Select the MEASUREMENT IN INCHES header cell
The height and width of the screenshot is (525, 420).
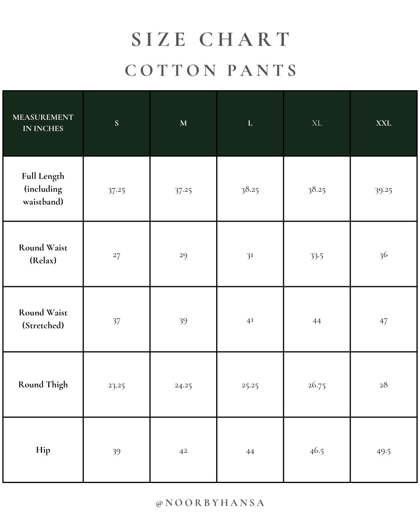point(43,123)
